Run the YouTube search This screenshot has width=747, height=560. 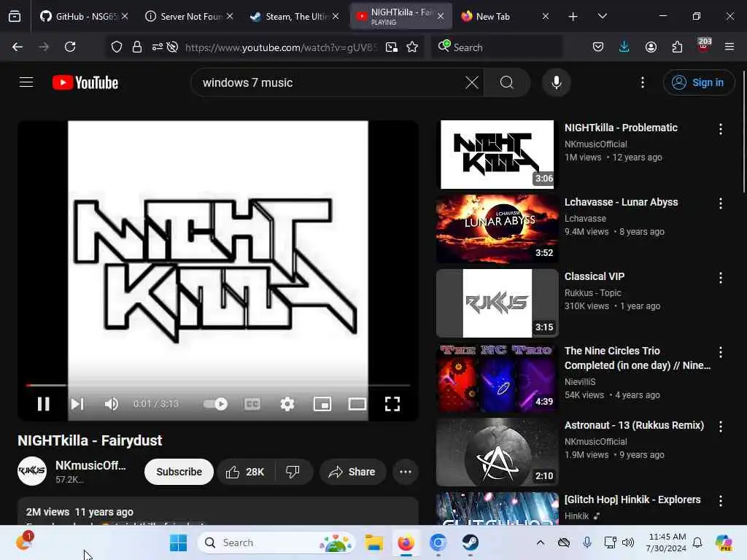(507, 82)
